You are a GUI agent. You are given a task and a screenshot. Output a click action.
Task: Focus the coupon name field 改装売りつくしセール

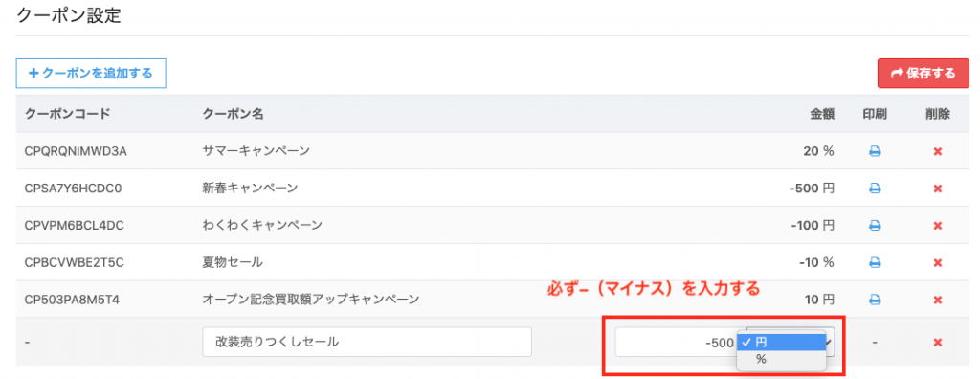[x=367, y=342]
